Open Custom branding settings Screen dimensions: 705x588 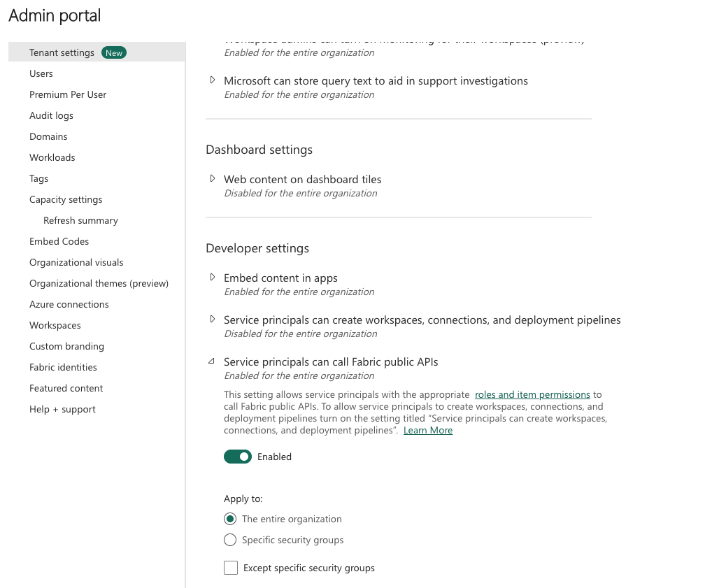click(x=66, y=345)
